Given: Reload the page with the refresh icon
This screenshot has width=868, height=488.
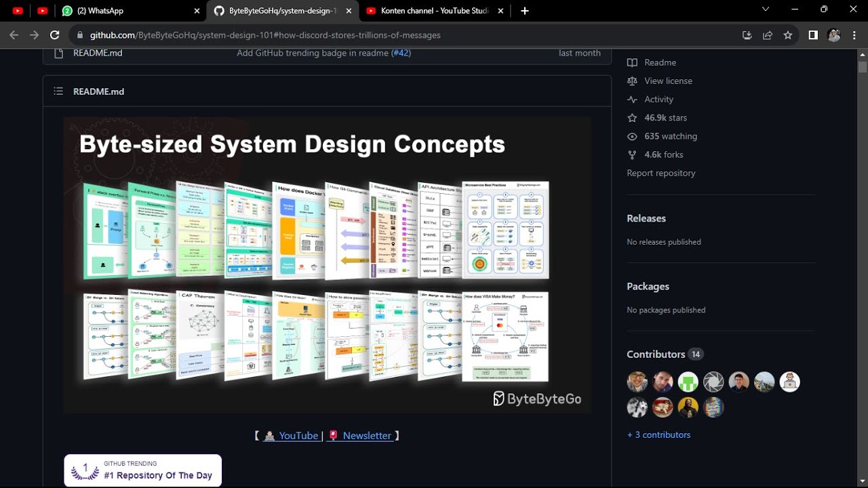Looking at the screenshot, I should pos(55,35).
